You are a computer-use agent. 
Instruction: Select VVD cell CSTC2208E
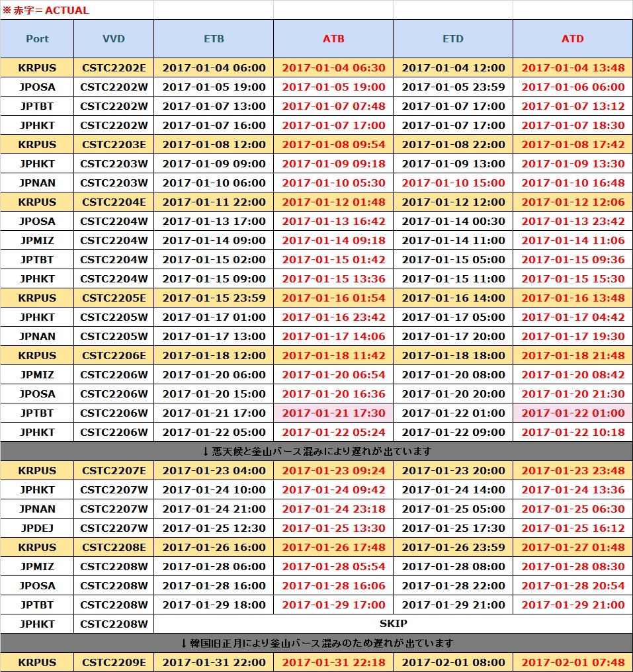coord(114,547)
